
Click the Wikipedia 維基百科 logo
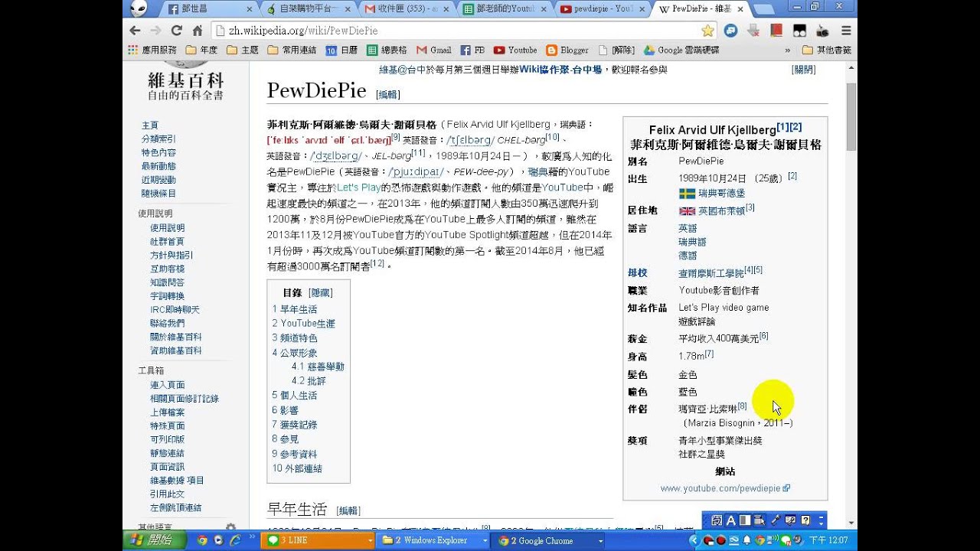186,80
